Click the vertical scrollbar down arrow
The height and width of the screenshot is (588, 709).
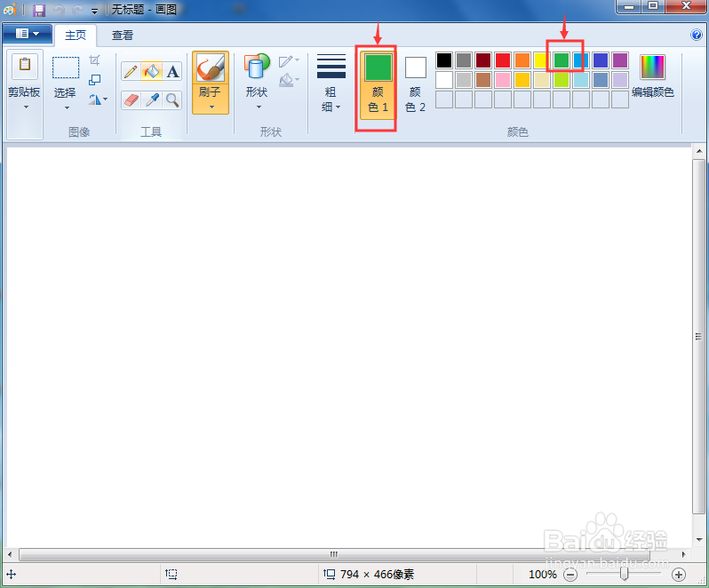pos(699,540)
